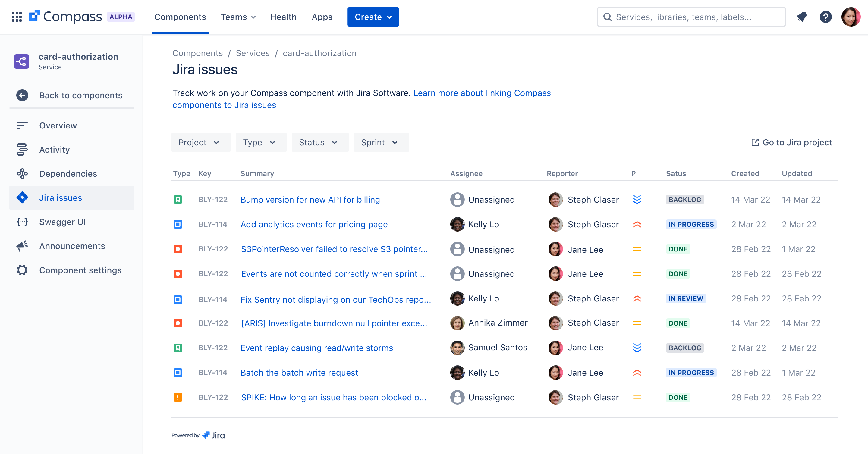
Task: Click the Announcements megaphone icon
Action: click(22, 246)
